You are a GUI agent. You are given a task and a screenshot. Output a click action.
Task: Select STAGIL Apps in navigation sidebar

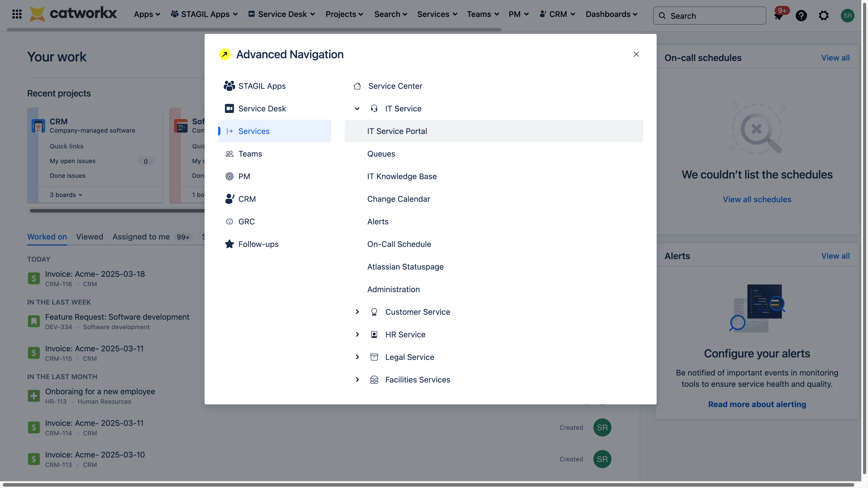(x=274, y=86)
